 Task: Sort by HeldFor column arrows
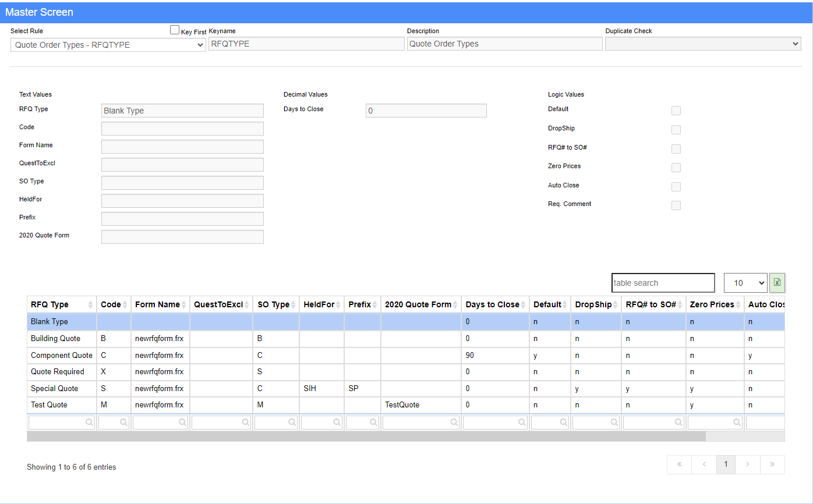(338, 304)
